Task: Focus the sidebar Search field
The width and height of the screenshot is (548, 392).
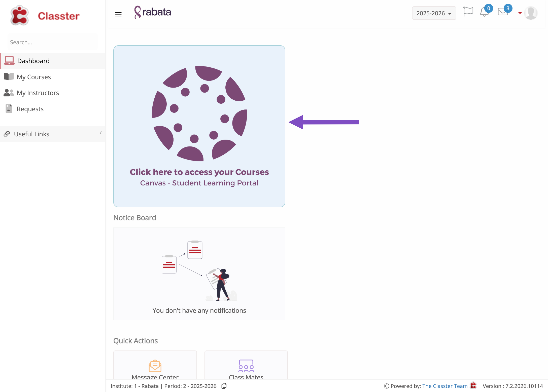Action: [52, 42]
